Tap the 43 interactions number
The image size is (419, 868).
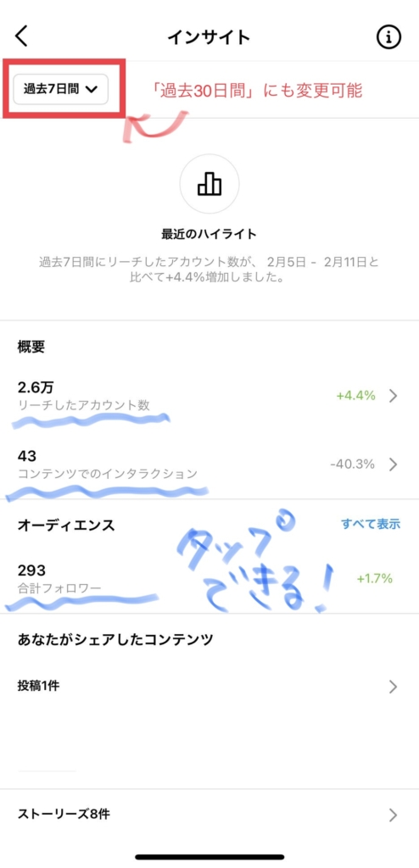pos(26,455)
